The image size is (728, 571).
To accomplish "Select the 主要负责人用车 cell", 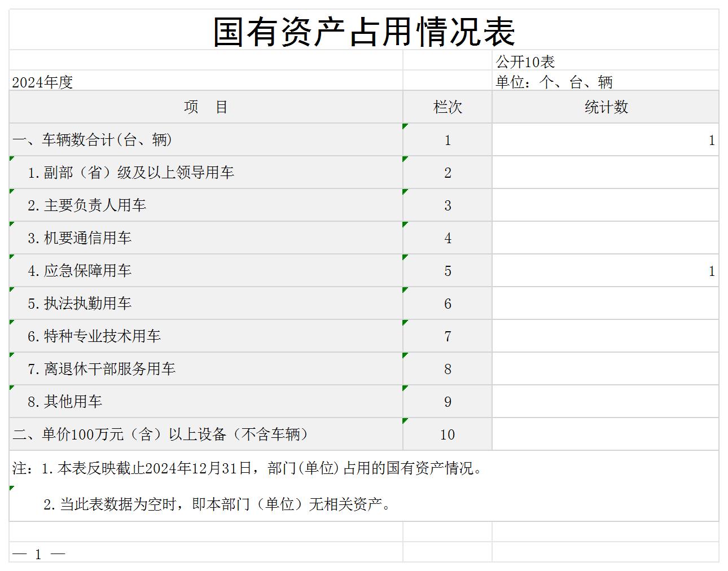I will coord(87,205).
